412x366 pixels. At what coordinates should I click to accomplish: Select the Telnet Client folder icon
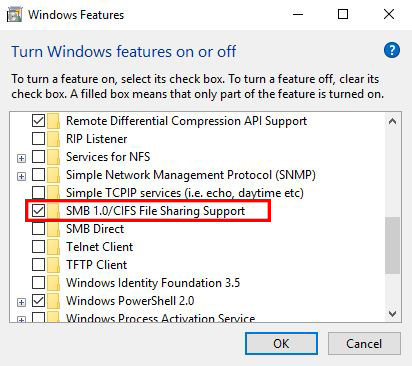pos(53,247)
